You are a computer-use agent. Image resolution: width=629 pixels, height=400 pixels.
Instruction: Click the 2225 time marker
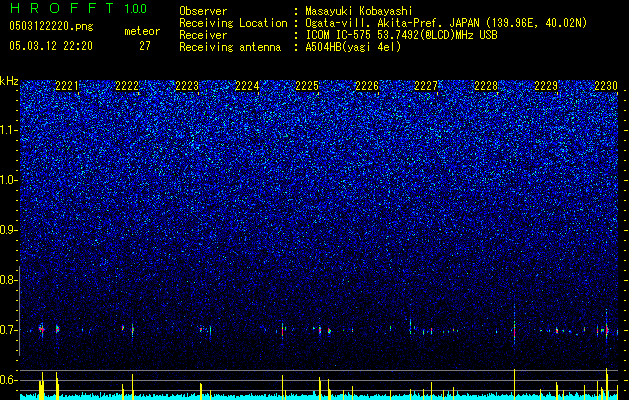307,86
